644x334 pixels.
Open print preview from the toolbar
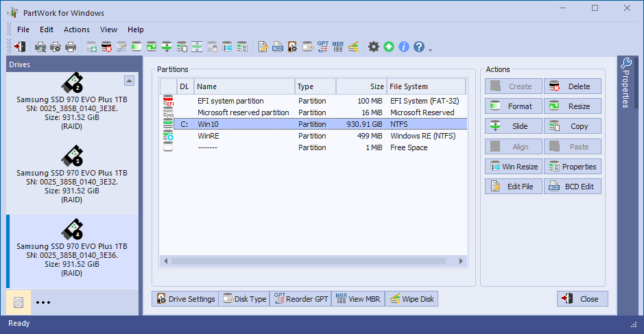[40, 47]
